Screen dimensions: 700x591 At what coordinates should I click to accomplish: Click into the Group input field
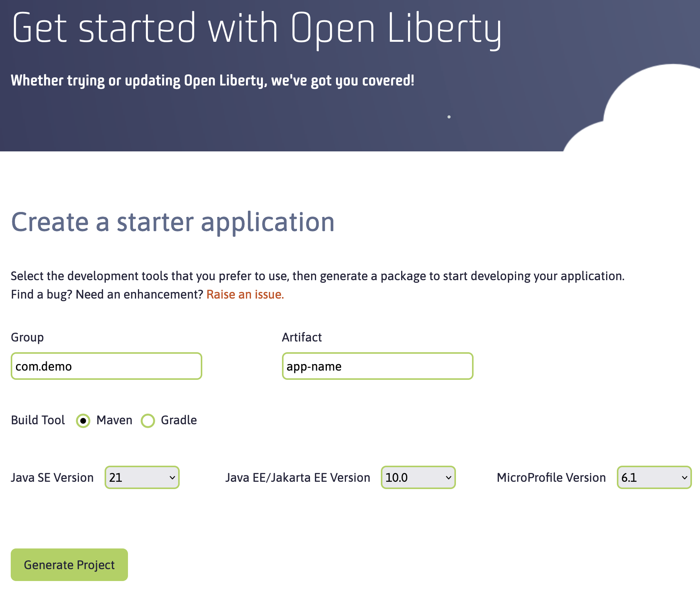pyautogui.click(x=107, y=366)
